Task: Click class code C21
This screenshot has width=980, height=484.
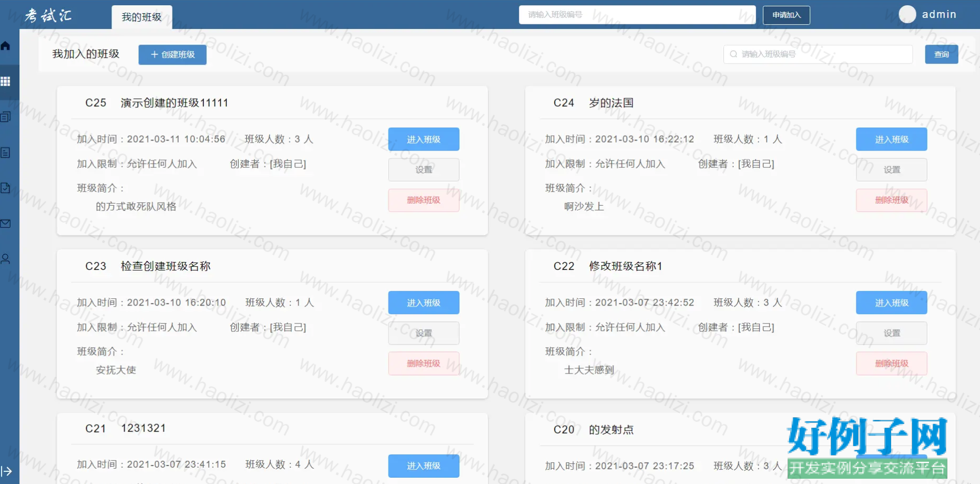Action: point(96,429)
